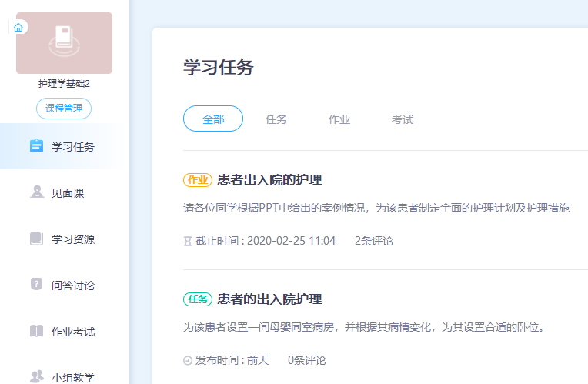Click the hourglass icon beside 截止时间
The image size is (588, 384).
click(188, 241)
